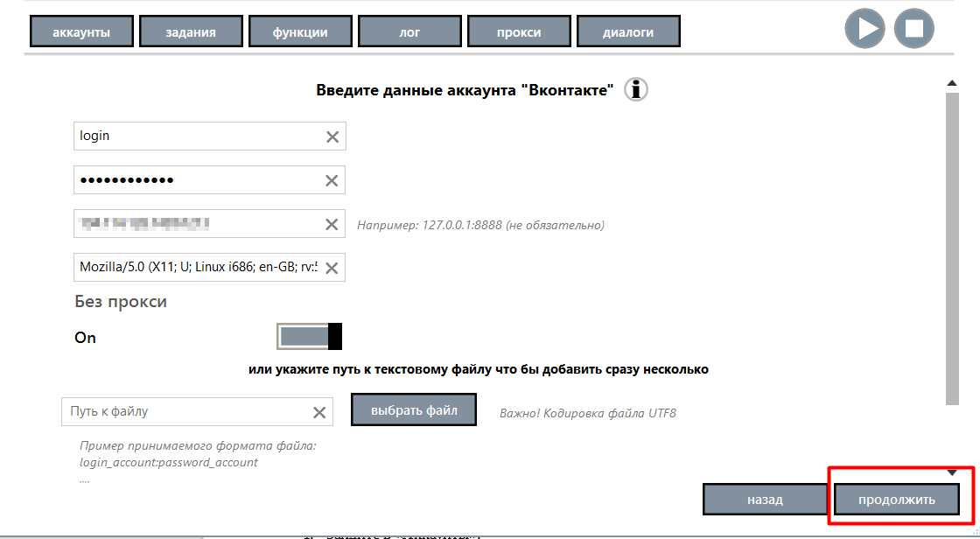Open the прокси tab
Image resolution: width=980 pixels, height=539 pixels.
[x=519, y=31]
